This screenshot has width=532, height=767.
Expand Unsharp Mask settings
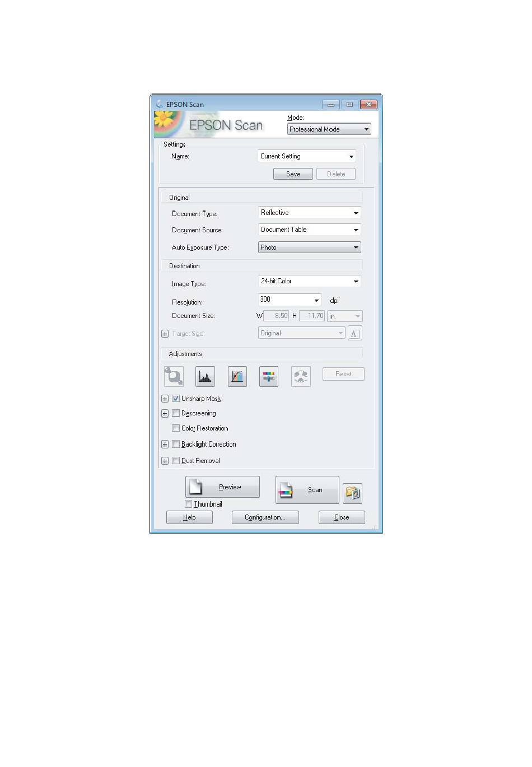tap(165, 399)
